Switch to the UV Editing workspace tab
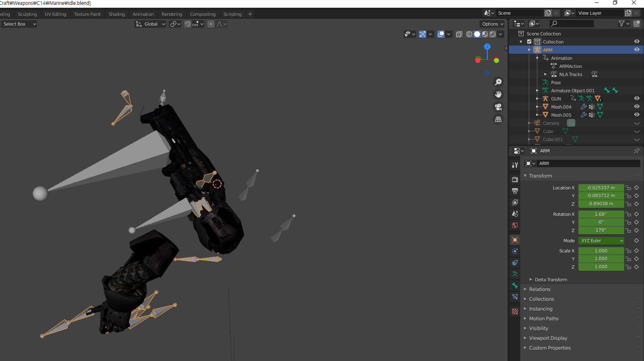Image resolution: width=644 pixels, height=361 pixels. click(55, 14)
